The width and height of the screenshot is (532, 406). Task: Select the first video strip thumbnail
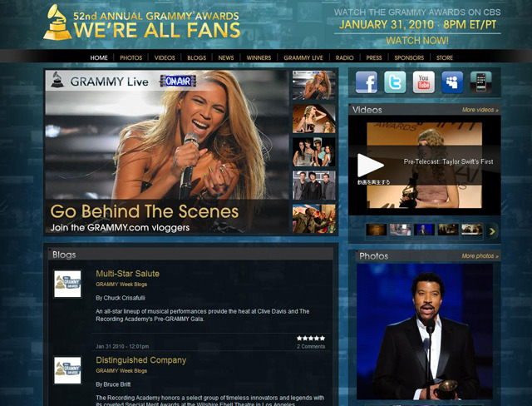[376, 230]
